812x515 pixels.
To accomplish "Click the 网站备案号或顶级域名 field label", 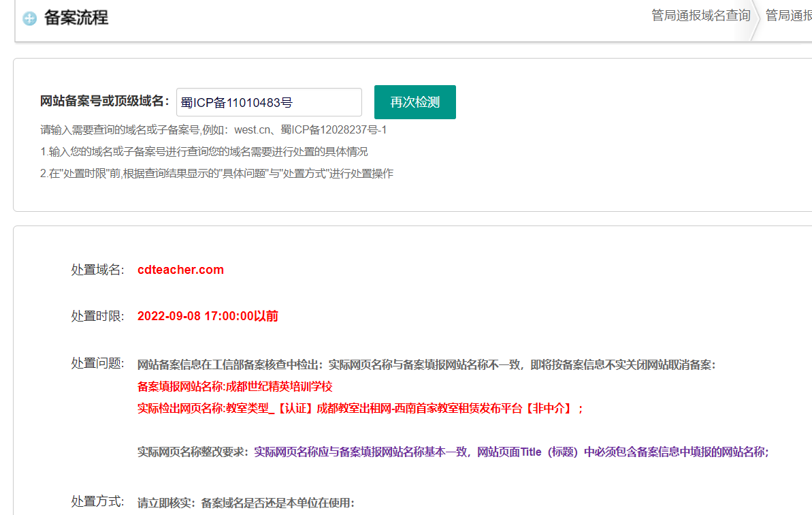I will [x=105, y=102].
